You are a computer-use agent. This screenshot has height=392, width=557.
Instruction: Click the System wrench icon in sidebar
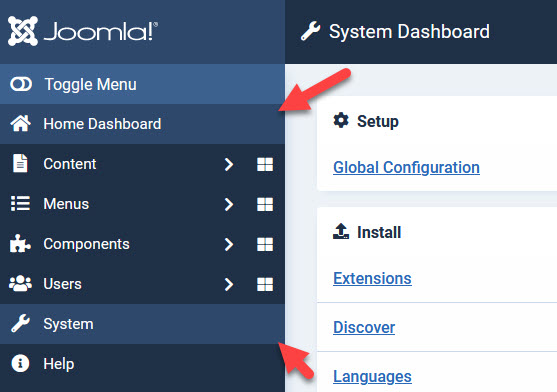click(x=21, y=323)
